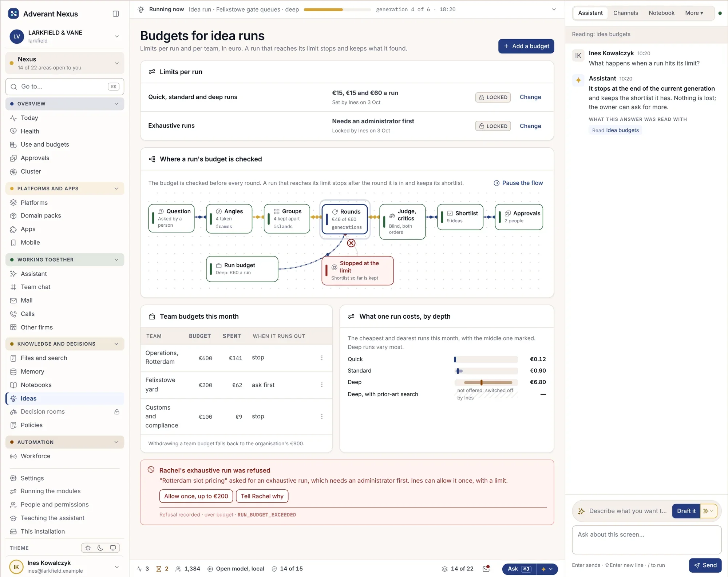The width and height of the screenshot is (728, 577).
Task: Select the Rounds node in flow
Action: [345, 219]
